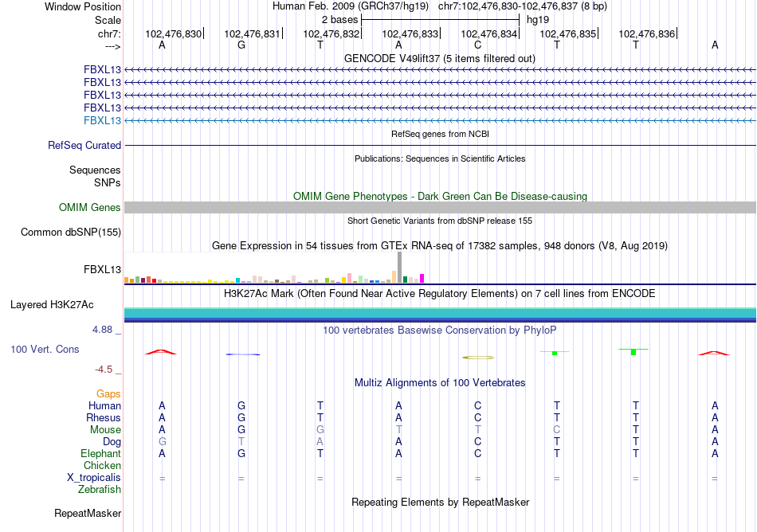Click the 'Zebrafish' alignment row label

[x=99, y=489]
